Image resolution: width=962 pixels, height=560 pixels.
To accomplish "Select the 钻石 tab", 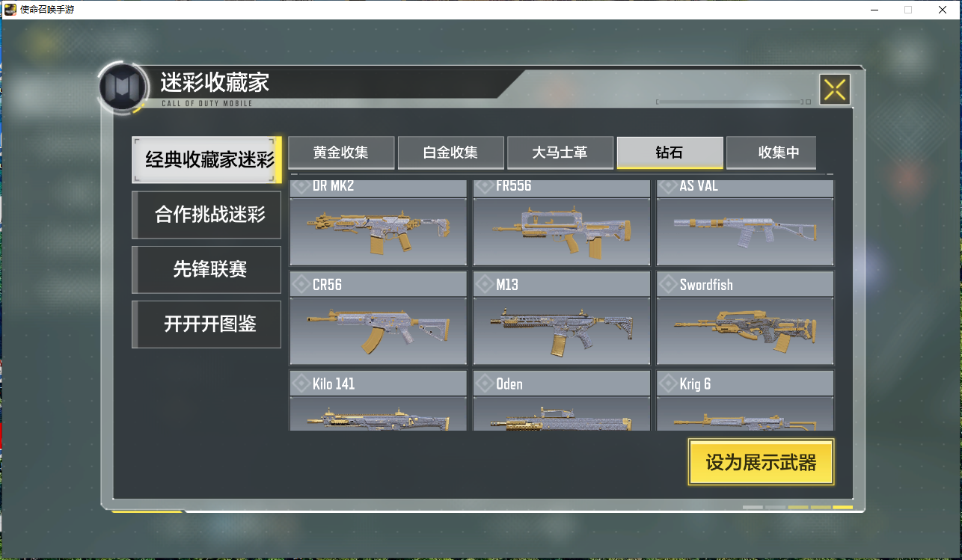I will (x=670, y=153).
